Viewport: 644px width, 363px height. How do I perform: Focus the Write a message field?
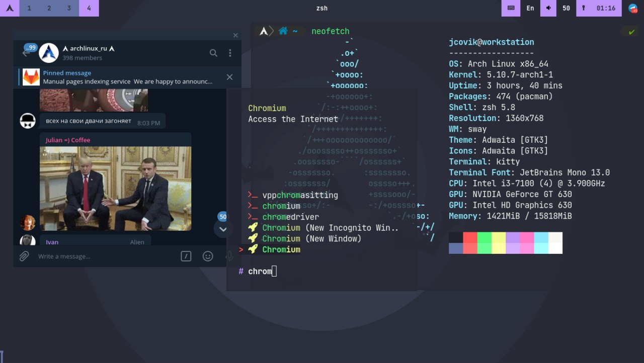click(106, 256)
